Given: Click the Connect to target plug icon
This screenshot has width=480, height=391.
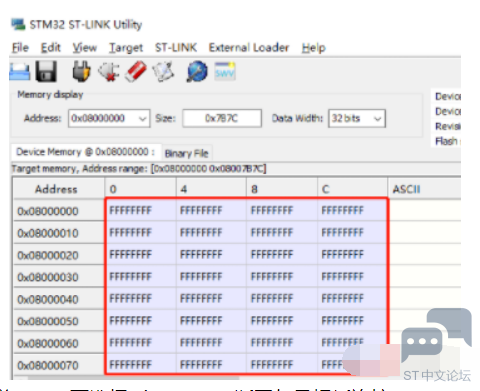Looking at the screenshot, I should 81,71.
